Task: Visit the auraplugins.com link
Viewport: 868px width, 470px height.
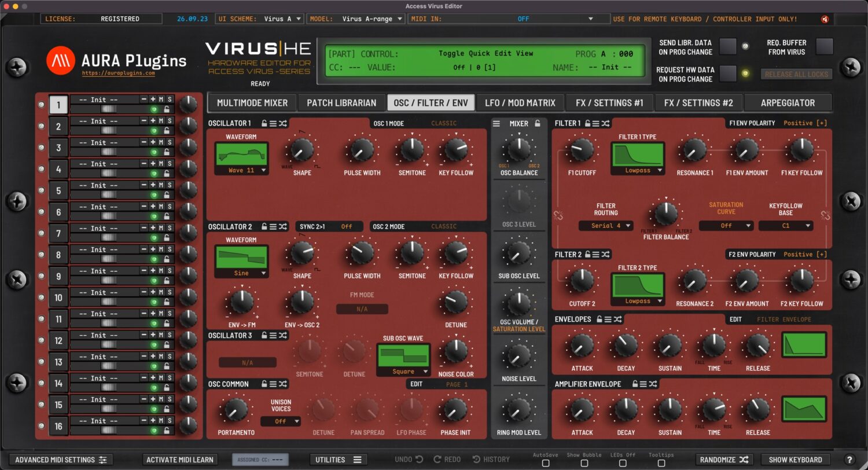Action: (118, 74)
